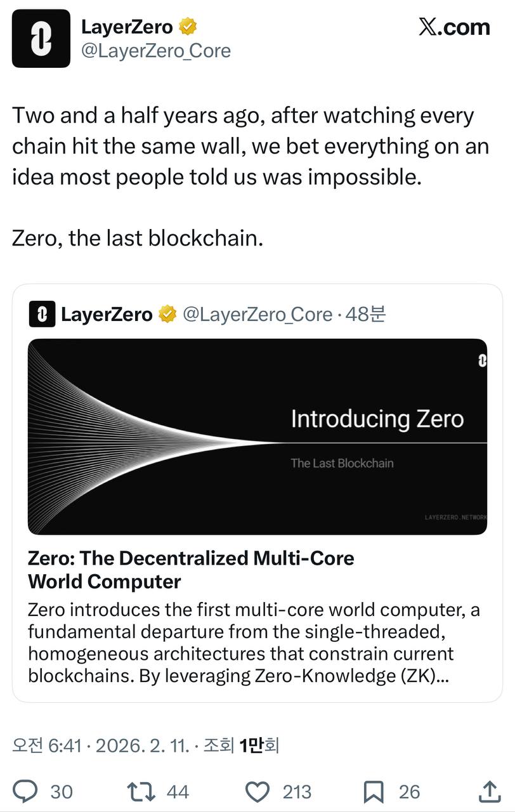515x812 pixels.
Task: Open the top @LayerZero_Core handle link
Action: 156,51
